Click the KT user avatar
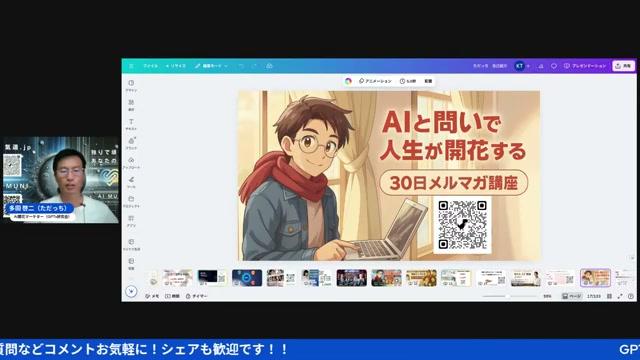The width and height of the screenshot is (640, 360). point(519,66)
